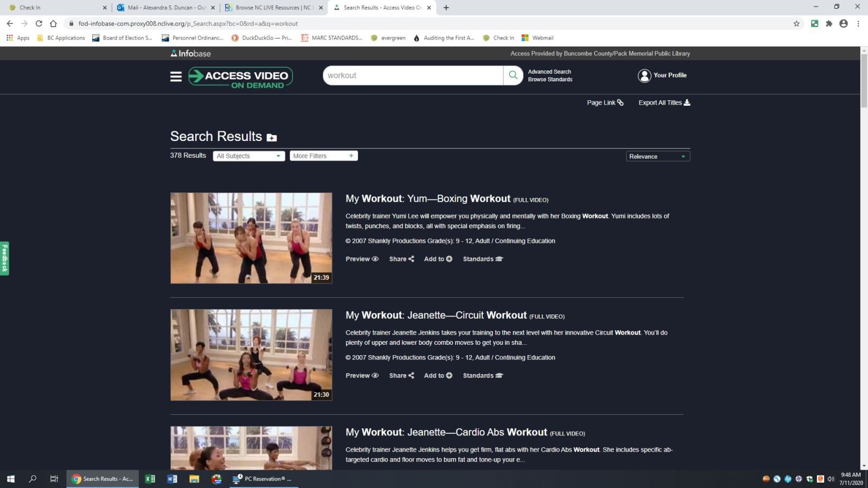The width and height of the screenshot is (868, 488).
Task: Open Jeanette Circuit Workout video thumbnail
Action: click(x=251, y=355)
